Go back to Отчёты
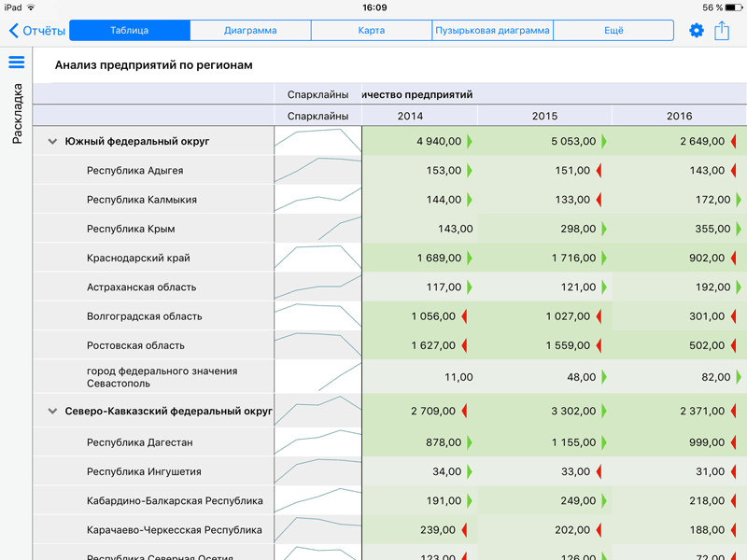Screen dimensions: 747x560 tap(37, 31)
